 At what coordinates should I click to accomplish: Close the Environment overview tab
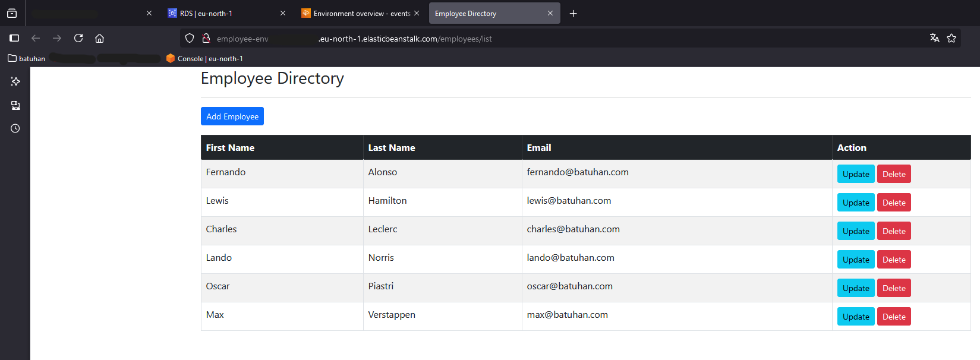click(x=417, y=13)
